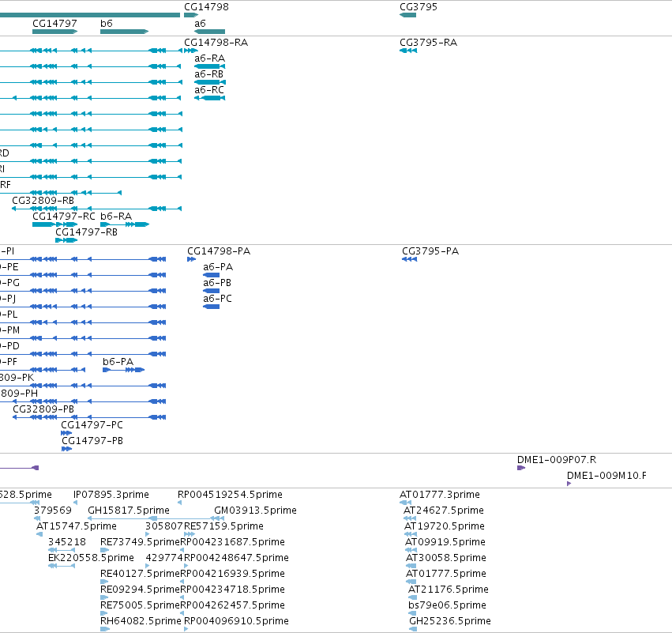Click the RE09294.5prime EST label
This screenshot has width=672, height=633.
[140, 590]
